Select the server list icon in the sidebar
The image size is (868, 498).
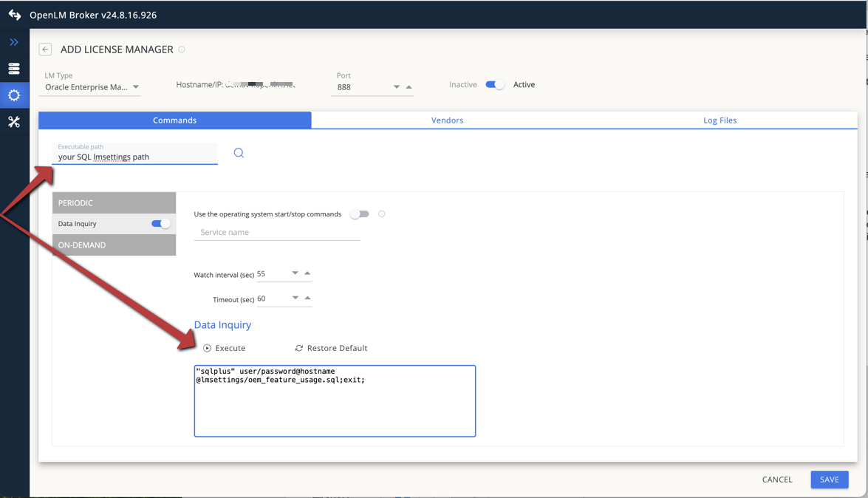coord(14,68)
